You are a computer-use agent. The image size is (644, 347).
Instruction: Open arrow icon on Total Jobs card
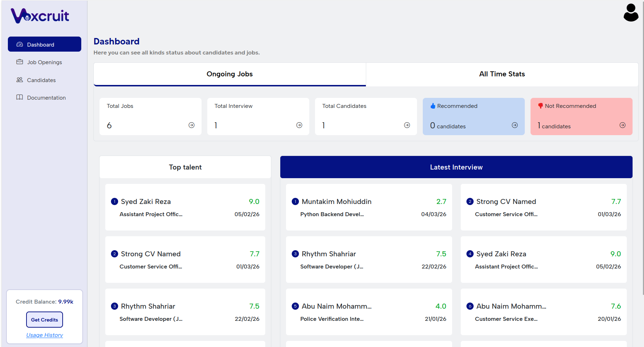[192, 125]
